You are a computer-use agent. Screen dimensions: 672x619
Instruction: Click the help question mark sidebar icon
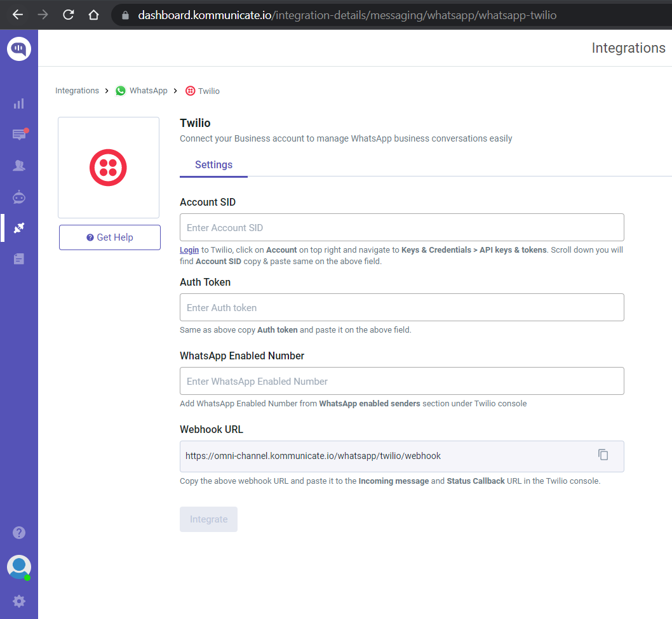point(19,533)
